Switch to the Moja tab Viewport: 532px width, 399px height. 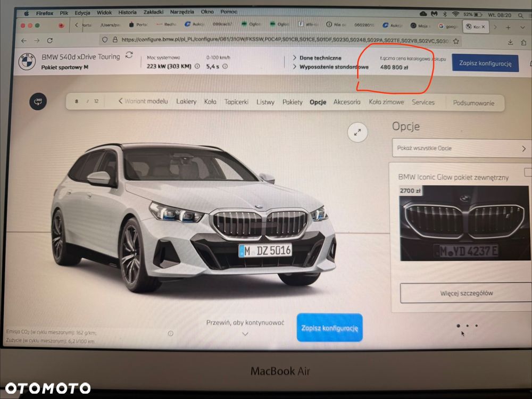420,26
